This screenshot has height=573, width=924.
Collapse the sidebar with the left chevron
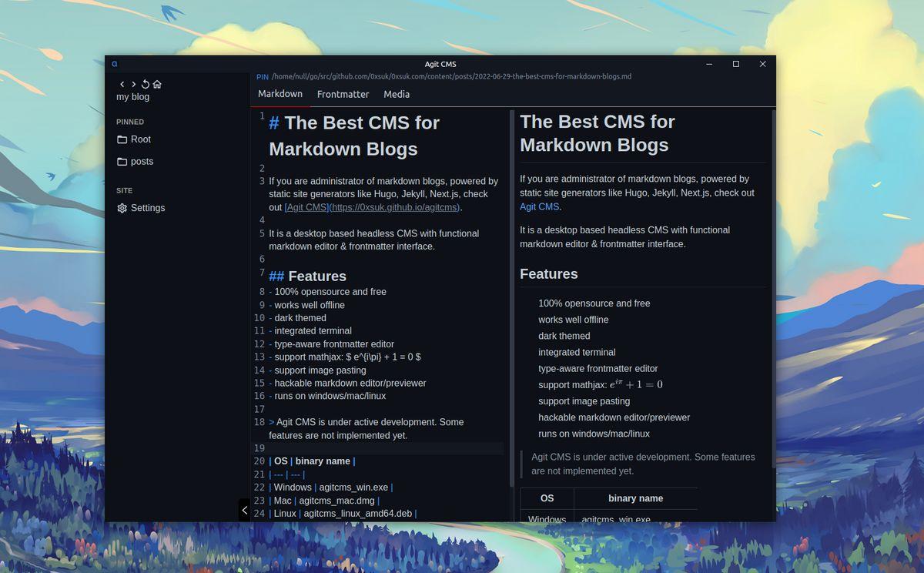244,510
